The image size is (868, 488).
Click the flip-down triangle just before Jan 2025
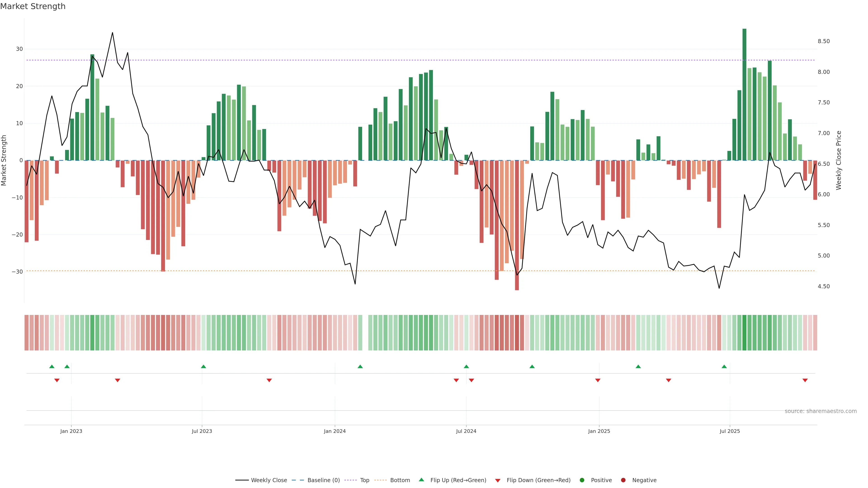(x=598, y=380)
